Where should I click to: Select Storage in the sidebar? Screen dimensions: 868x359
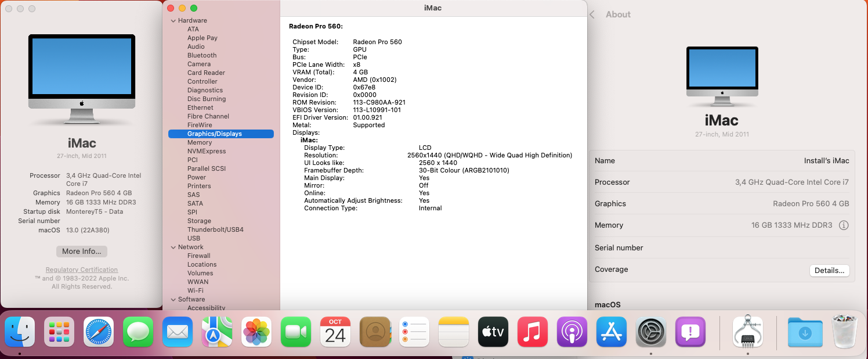click(199, 221)
